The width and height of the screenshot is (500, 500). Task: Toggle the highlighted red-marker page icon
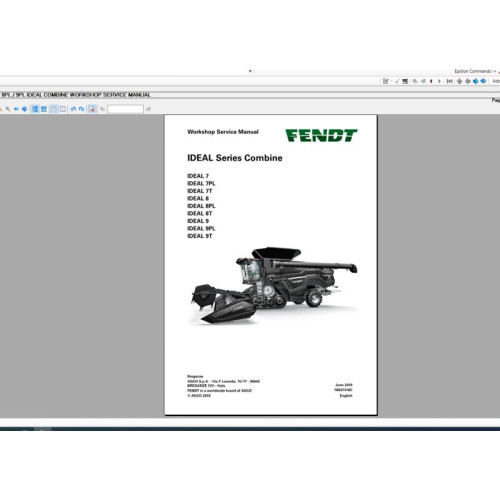(x=92, y=109)
